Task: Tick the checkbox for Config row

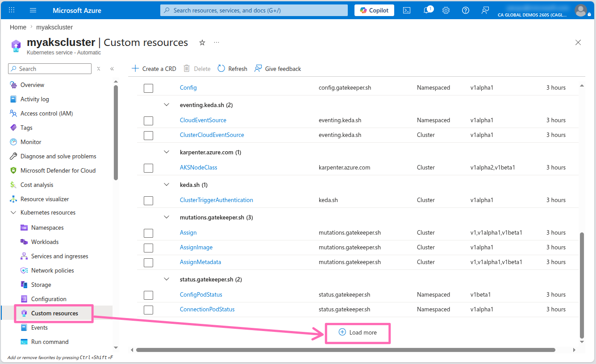Action: [149, 88]
